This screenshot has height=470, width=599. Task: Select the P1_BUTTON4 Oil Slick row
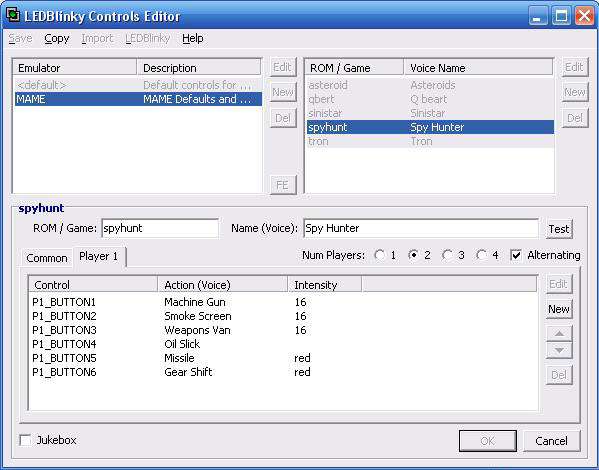point(283,344)
